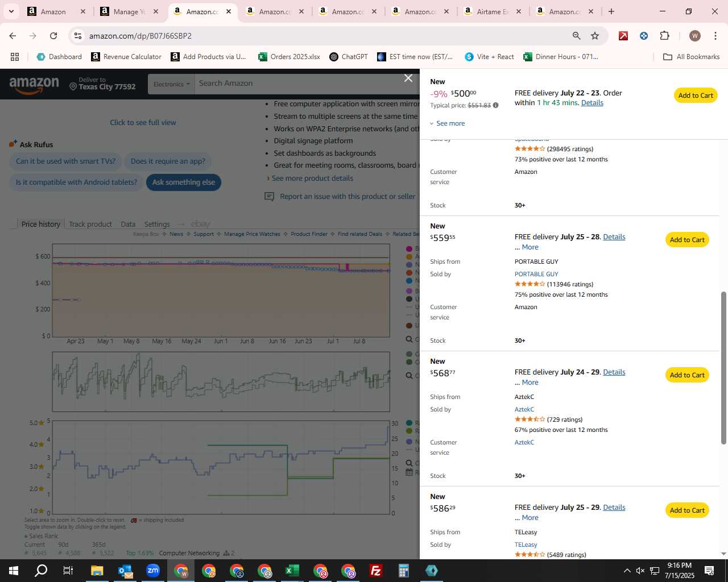Focus the Search Amazon input field
728x582 pixels.
tap(307, 84)
